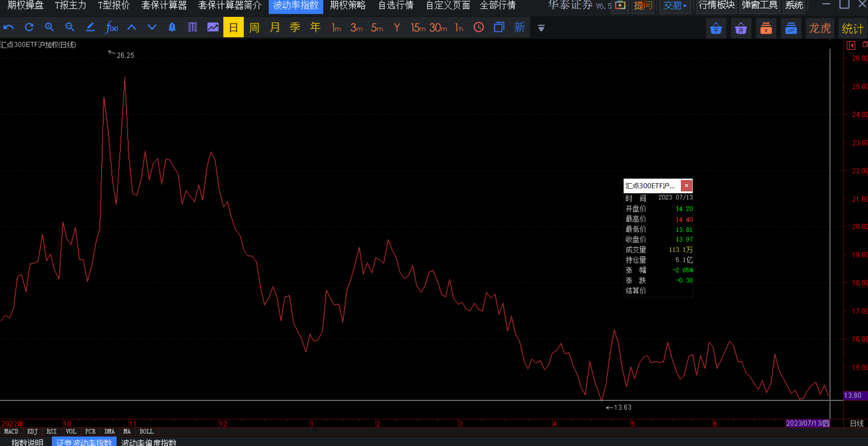Select the pencil drawing tool icon
Viewport: 868px width, 446px height.
(90, 27)
